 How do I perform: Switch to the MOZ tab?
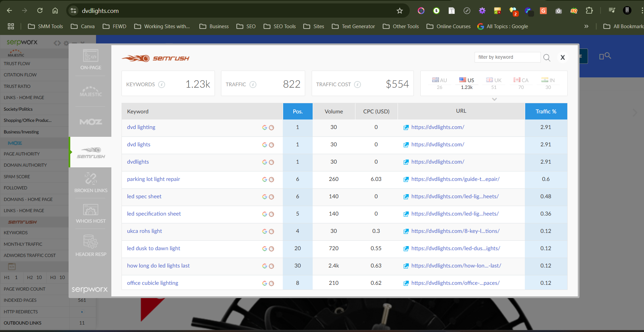point(91,122)
